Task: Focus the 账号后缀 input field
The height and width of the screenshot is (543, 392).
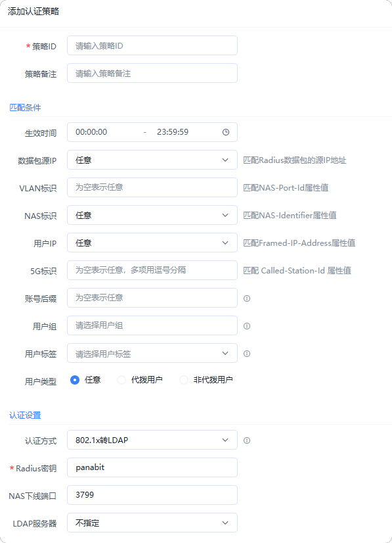Action: [x=152, y=298]
